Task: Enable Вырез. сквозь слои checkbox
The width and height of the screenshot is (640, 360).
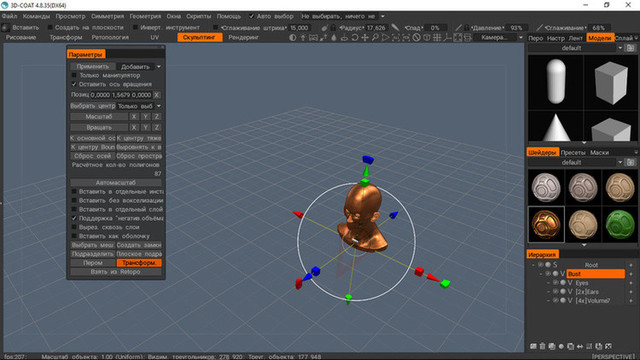Action: click(x=74, y=227)
